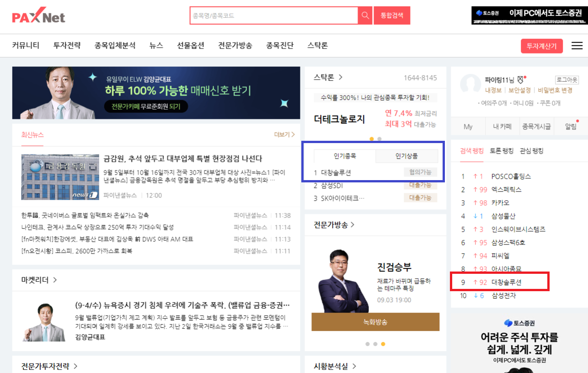Open the [fn마켓워치] 한강에셋 news item
The height and width of the screenshot is (373, 588).
(107, 239)
